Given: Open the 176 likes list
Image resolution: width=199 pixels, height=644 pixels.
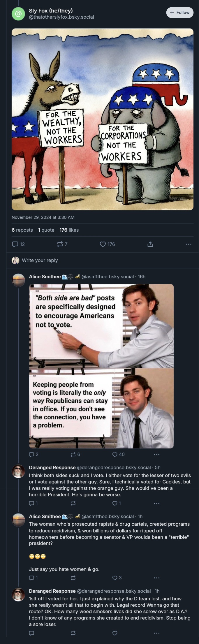Looking at the screenshot, I should (69, 230).
